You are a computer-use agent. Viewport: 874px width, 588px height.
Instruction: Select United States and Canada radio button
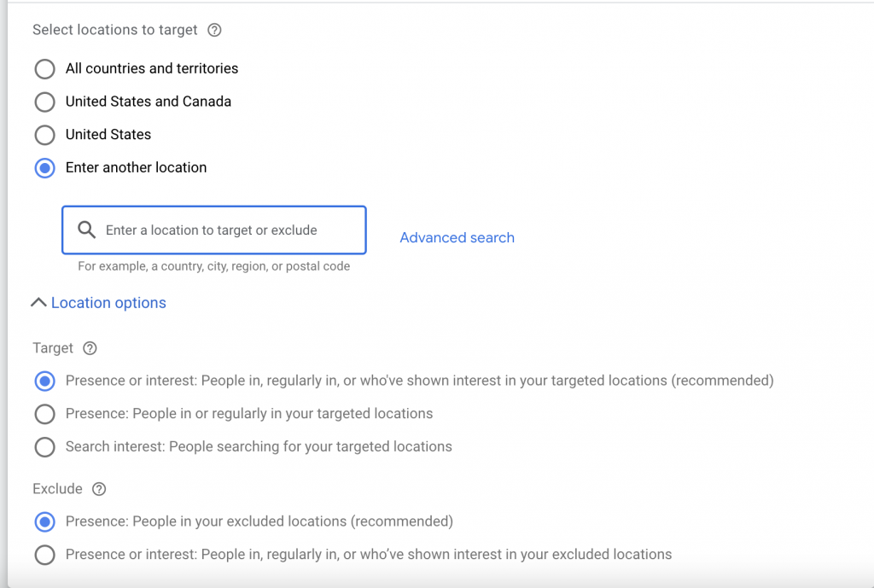(44, 102)
